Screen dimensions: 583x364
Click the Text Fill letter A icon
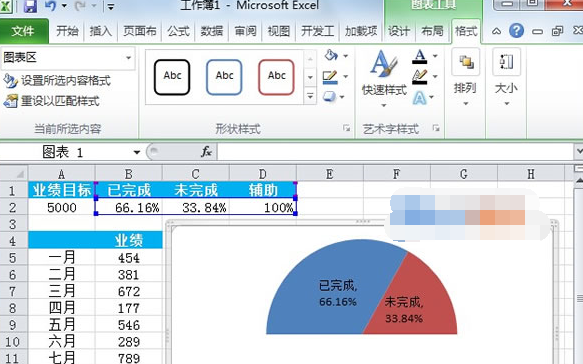point(419,57)
